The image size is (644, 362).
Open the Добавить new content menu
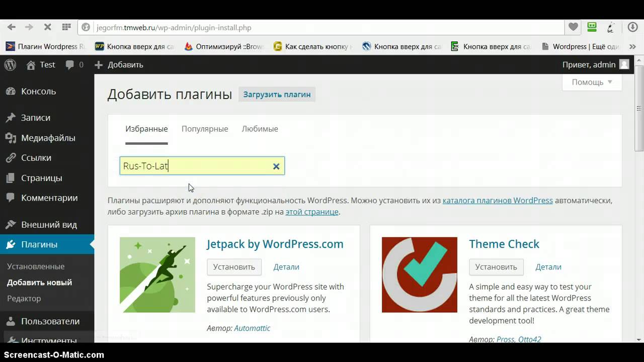[119, 65]
